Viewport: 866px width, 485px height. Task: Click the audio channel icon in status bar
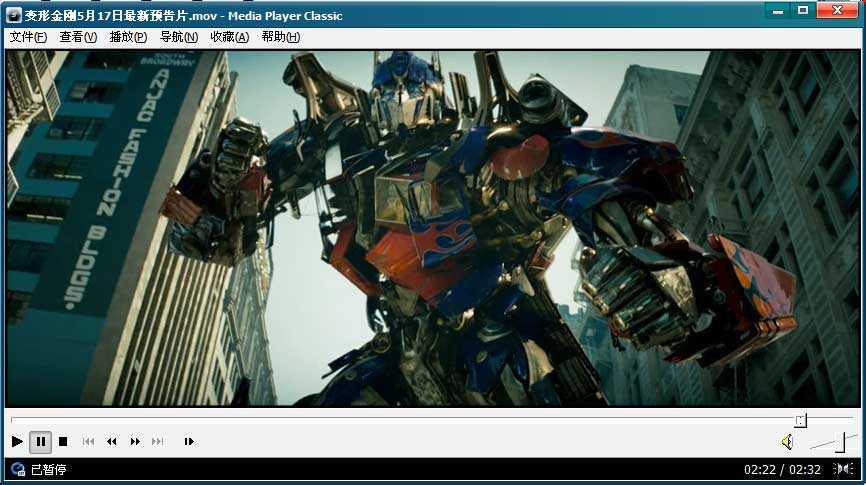pos(843,469)
